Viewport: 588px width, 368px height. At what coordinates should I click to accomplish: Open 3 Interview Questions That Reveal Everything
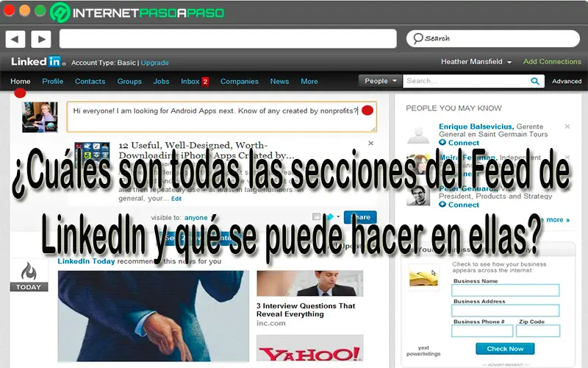[x=306, y=310]
